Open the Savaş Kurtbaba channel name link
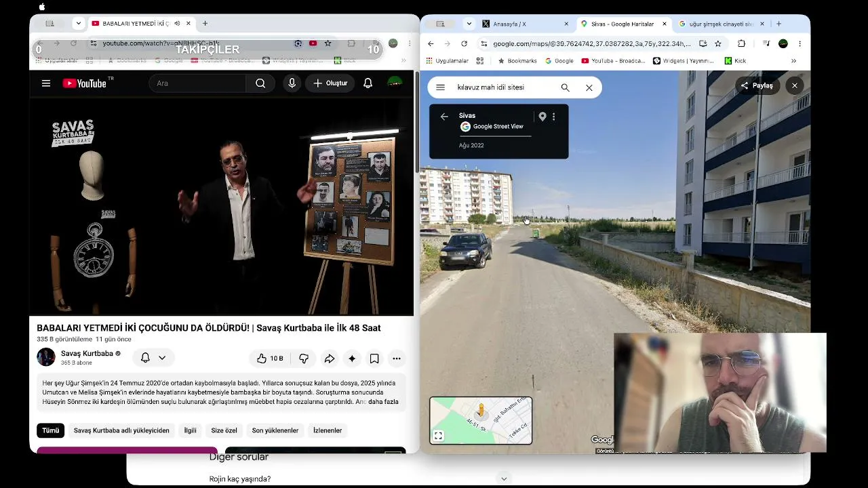The image size is (868, 488). coord(87,353)
